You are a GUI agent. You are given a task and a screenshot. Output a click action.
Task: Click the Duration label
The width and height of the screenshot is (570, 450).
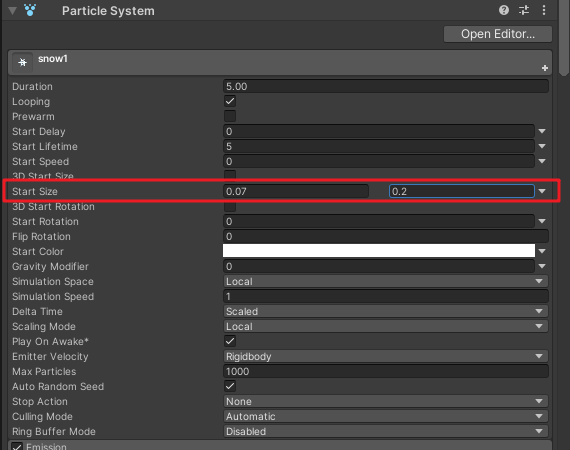click(x=32, y=87)
